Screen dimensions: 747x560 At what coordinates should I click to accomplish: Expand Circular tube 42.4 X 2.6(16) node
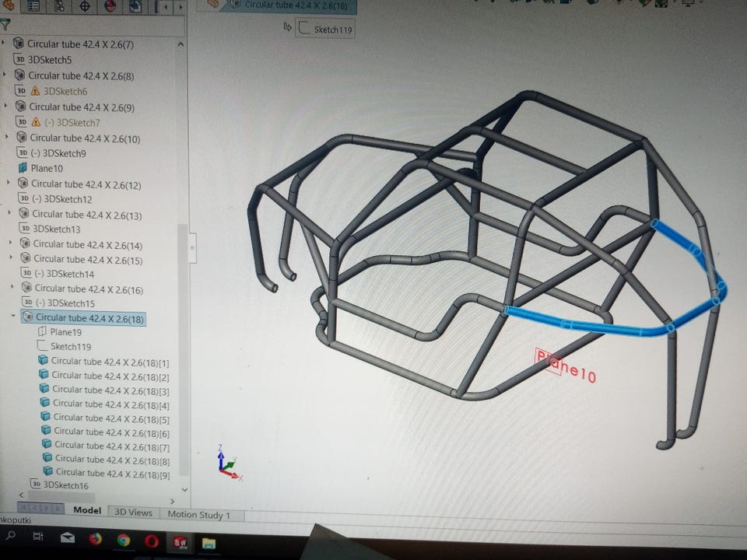click(x=12, y=287)
